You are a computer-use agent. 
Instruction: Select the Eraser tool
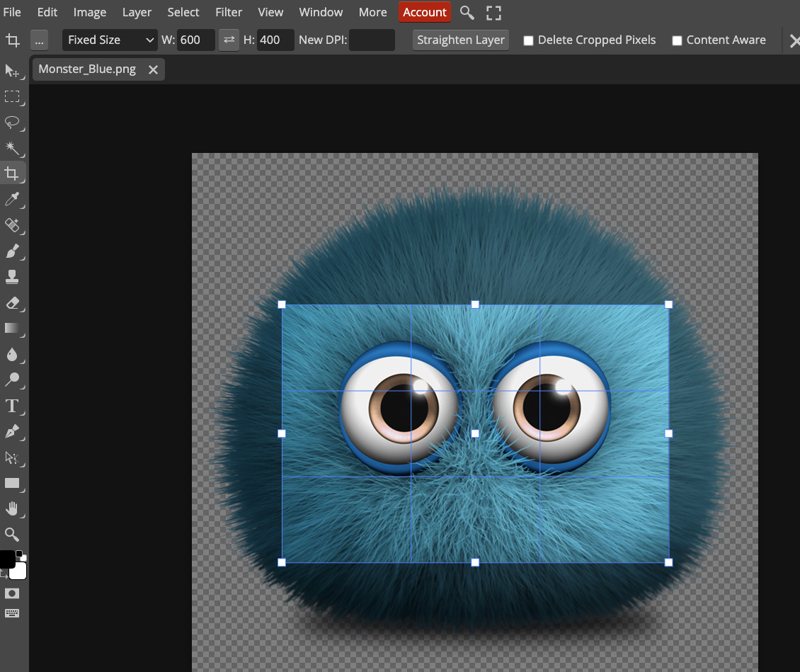click(x=12, y=302)
